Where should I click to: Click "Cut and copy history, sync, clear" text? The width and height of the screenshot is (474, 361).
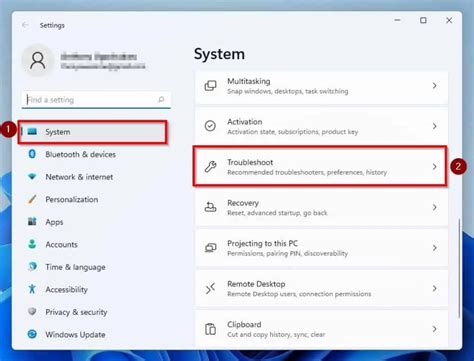tap(276, 334)
